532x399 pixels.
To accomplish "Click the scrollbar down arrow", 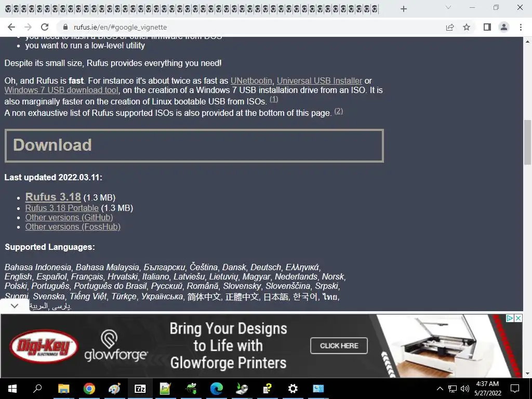I will click(x=527, y=374).
